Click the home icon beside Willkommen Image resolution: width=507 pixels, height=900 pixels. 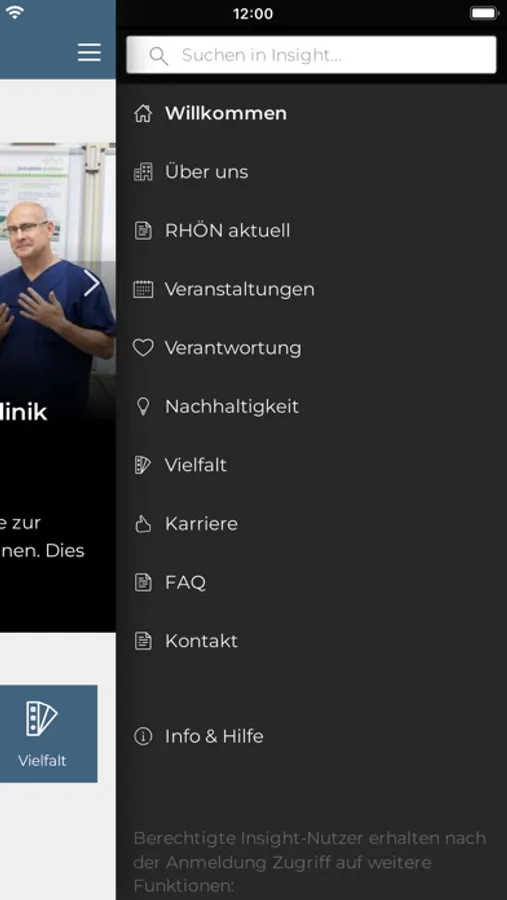point(143,114)
